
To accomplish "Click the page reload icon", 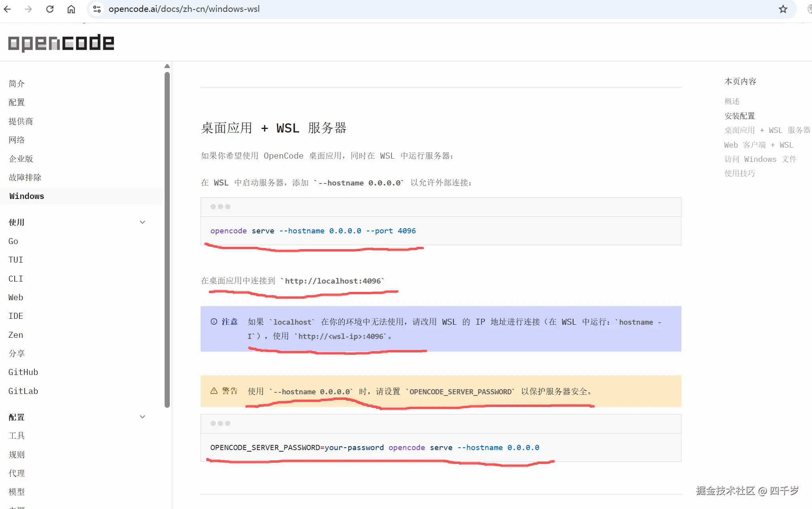I will [x=50, y=9].
